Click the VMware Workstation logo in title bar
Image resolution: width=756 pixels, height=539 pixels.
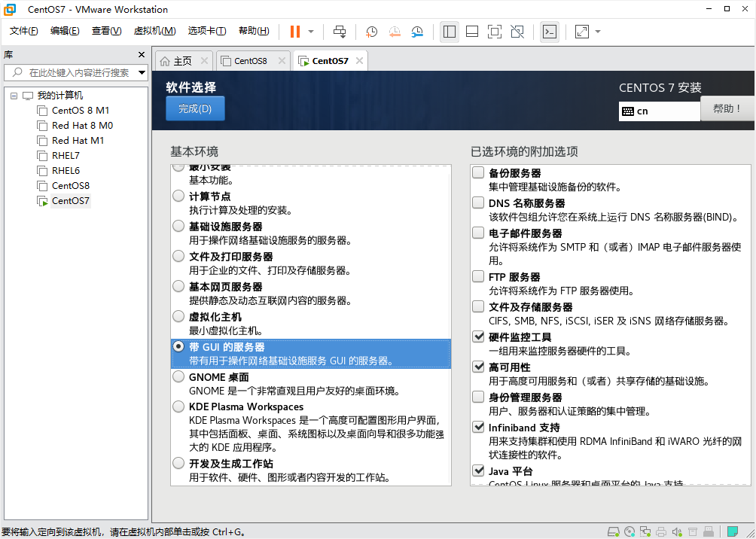pyautogui.click(x=10, y=9)
